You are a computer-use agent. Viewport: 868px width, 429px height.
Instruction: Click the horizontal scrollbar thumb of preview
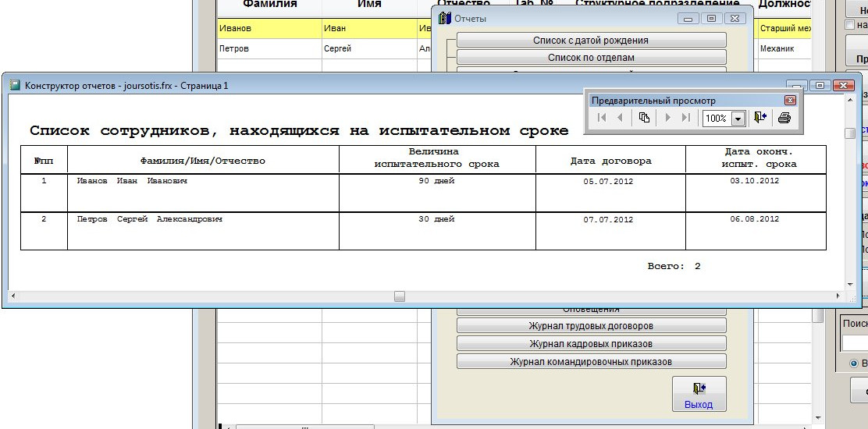[399, 296]
